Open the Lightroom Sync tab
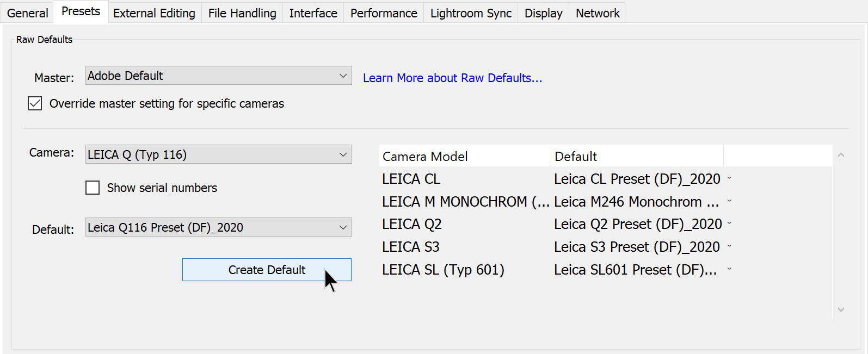The width and height of the screenshot is (868, 354). pos(471,13)
